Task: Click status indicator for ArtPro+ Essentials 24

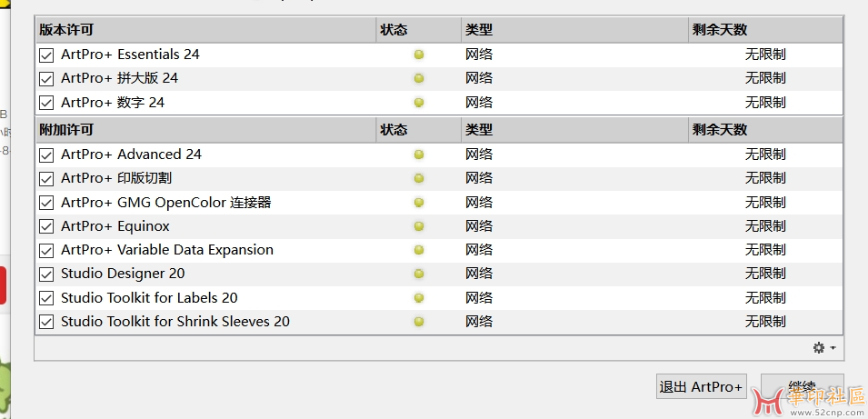Action: point(419,55)
